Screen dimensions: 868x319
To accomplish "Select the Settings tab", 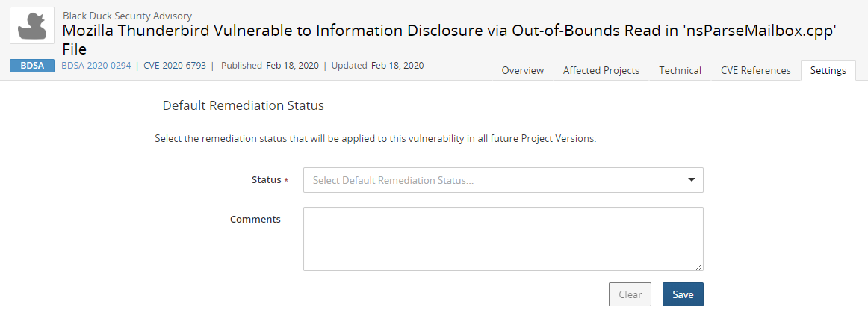I will (828, 70).
